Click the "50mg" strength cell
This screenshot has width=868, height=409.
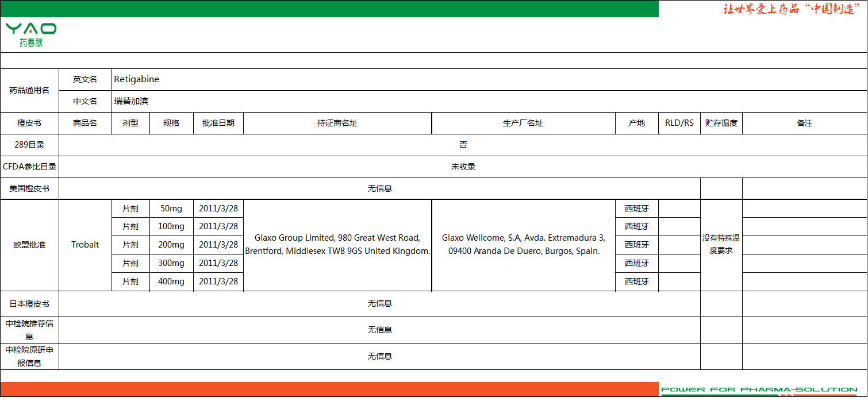pos(171,209)
